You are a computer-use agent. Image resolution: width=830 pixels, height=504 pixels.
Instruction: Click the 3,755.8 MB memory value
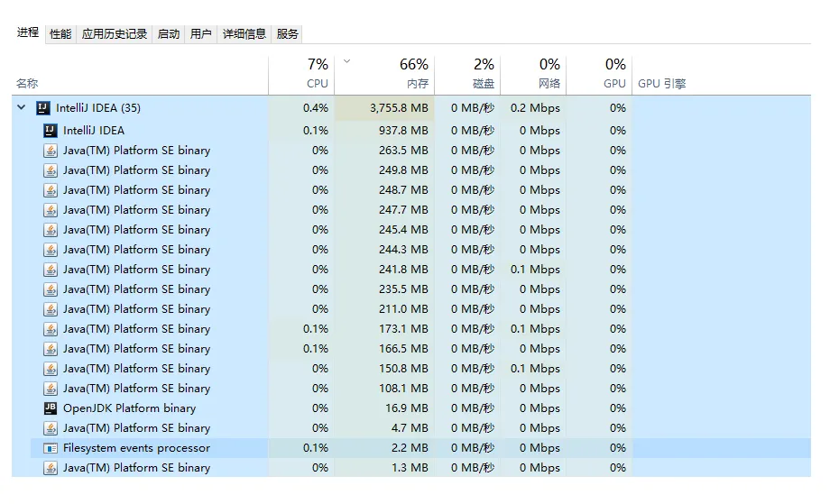pyautogui.click(x=399, y=108)
